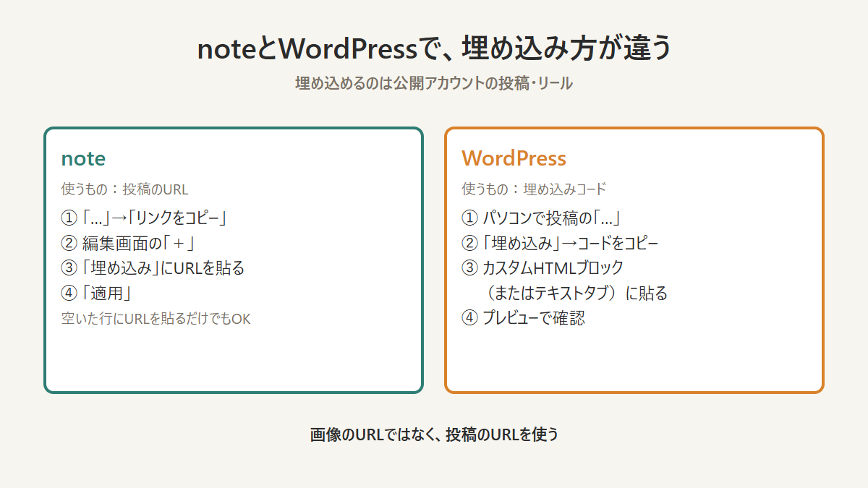Image resolution: width=868 pixels, height=488 pixels.
Task: Click the title 'noteとWordPressで、埋め込み方が違う'
Action: click(434, 49)
